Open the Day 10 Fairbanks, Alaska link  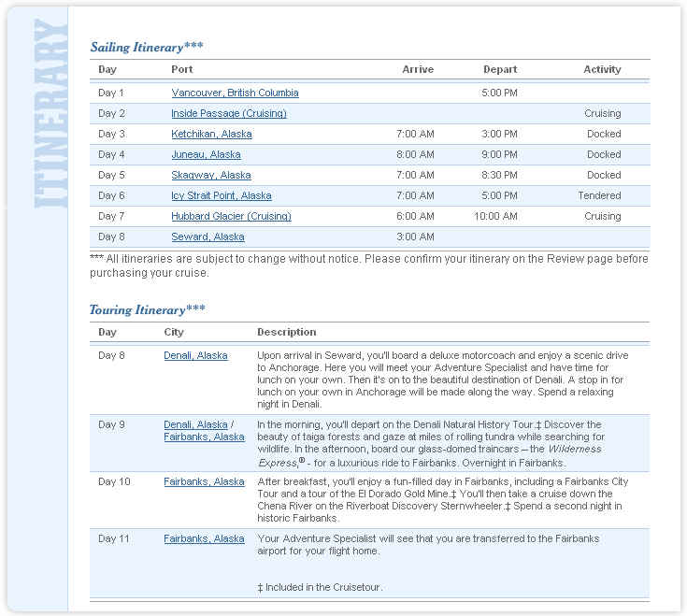tap(204, 481)
